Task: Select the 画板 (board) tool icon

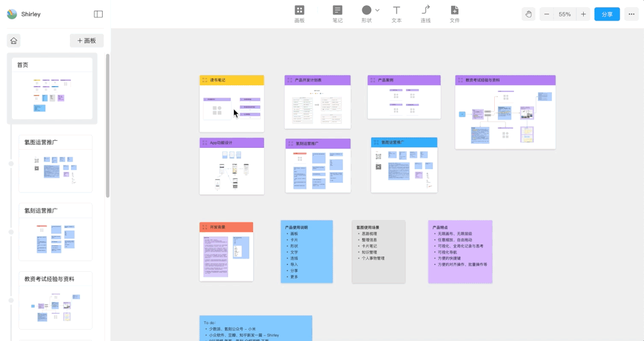Action: pyautogui.click(x=300, y=10)
